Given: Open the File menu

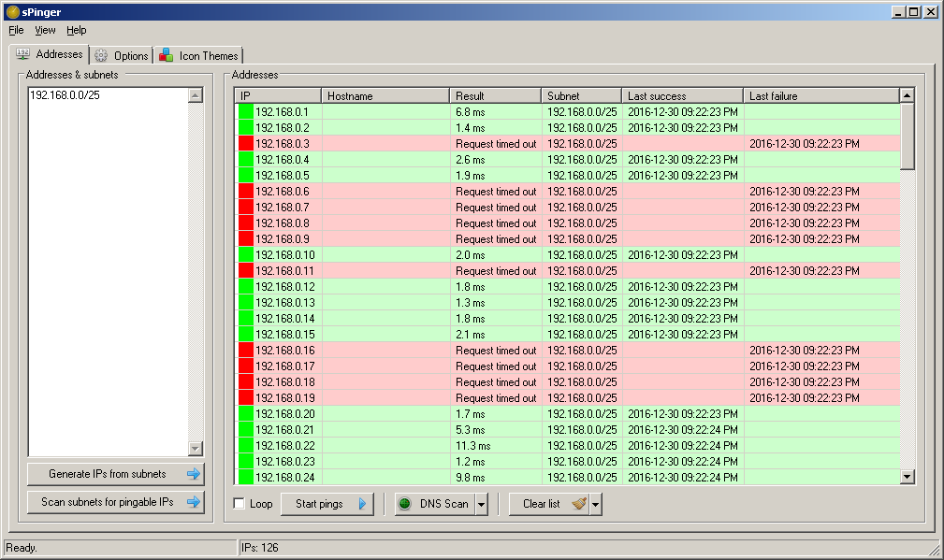Looking at the screenshot, I should click(16, 30).
